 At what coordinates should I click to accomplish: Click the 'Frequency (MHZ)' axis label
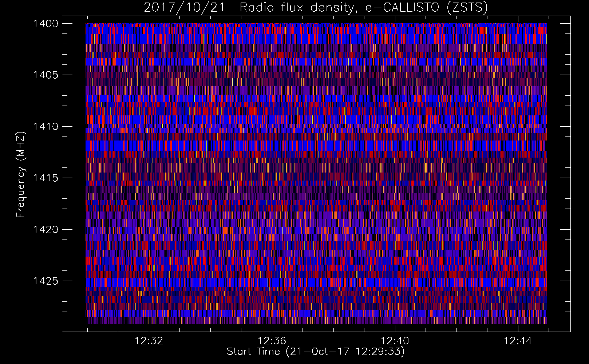(x=21, y=175)
